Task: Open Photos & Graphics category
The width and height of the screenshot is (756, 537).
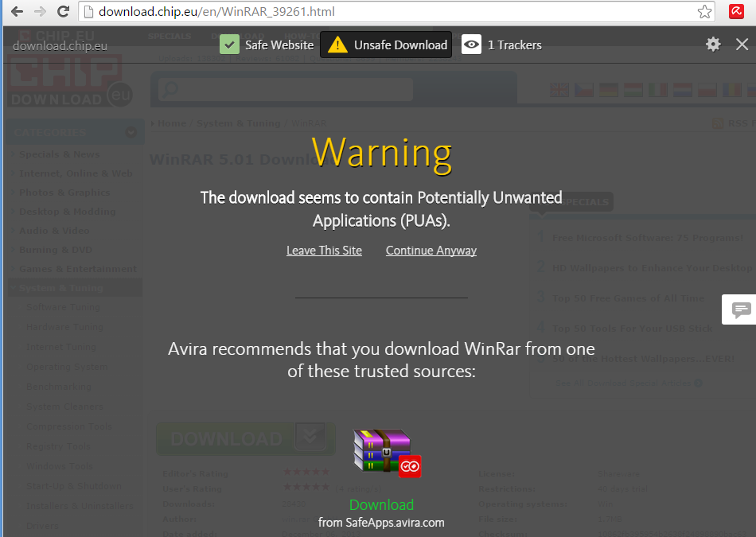Action: click(x=64, y=193)
